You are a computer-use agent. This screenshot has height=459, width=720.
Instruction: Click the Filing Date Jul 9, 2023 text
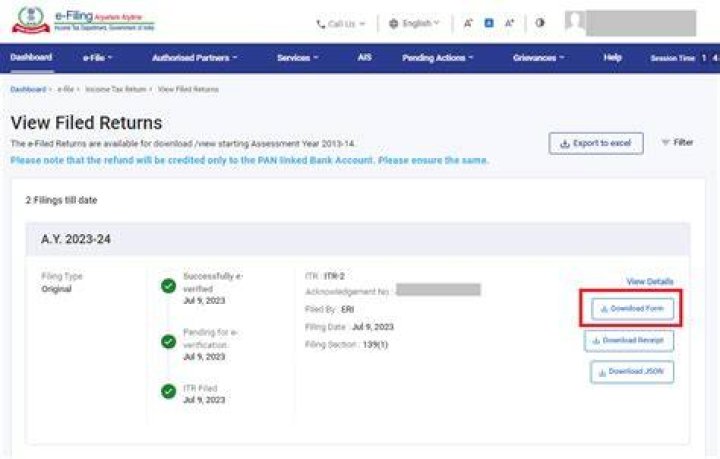(x=349, y=327)
